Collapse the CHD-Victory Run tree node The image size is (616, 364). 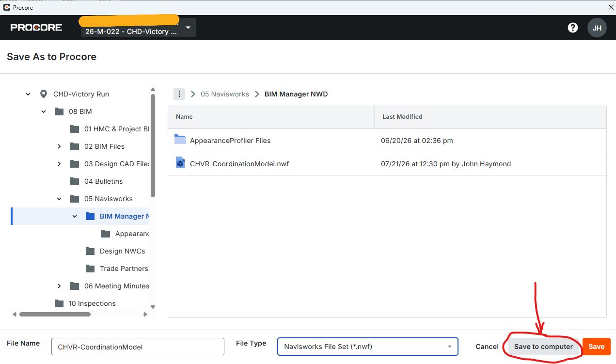28,94
